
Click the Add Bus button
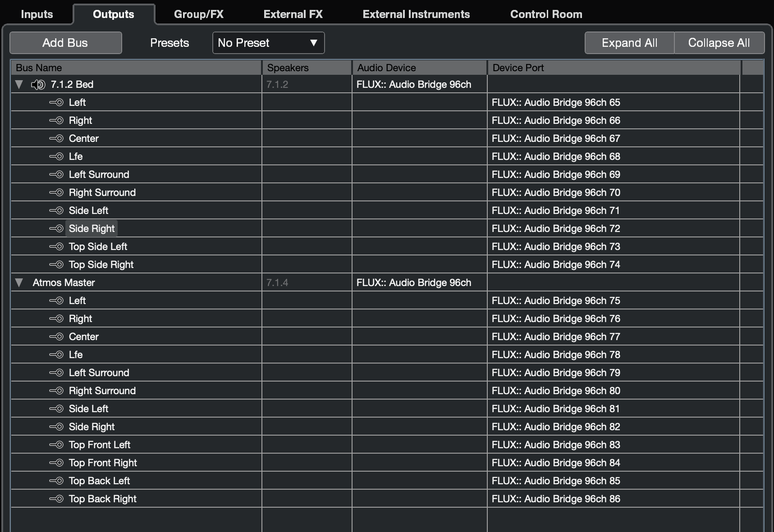point(65,43)
